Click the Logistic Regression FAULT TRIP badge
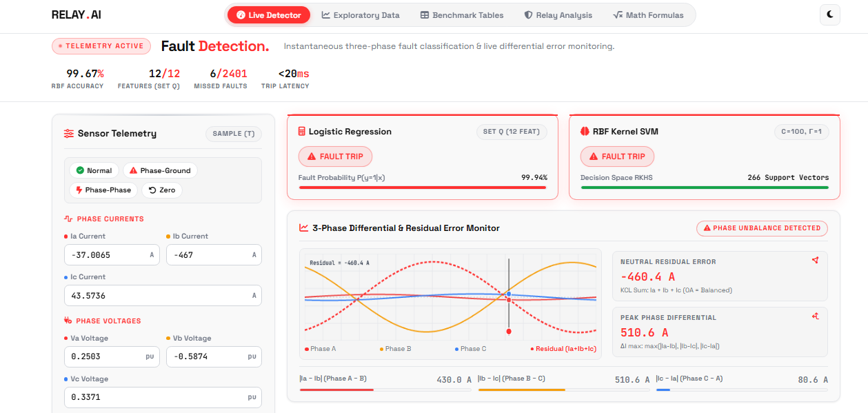 (335, 157)
